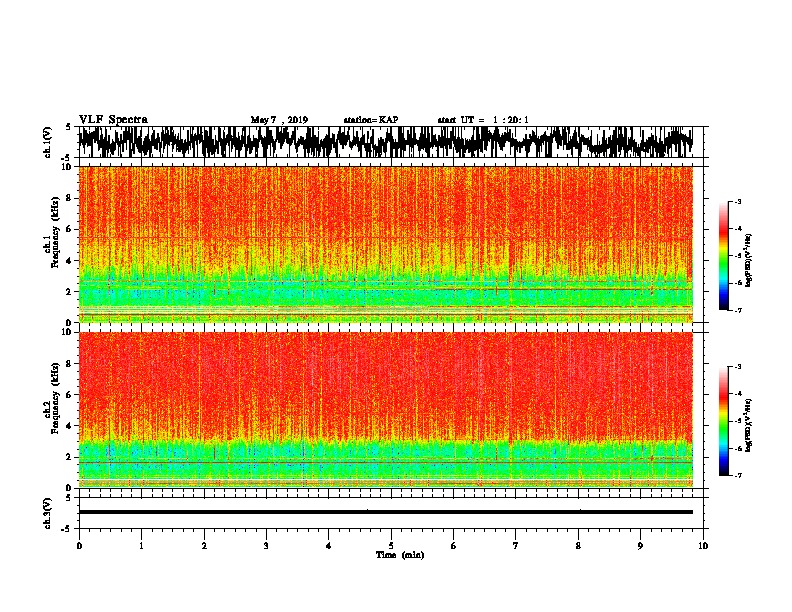
Task: Click the "VLF Spectra" plot title
Action: pos(113,120)
